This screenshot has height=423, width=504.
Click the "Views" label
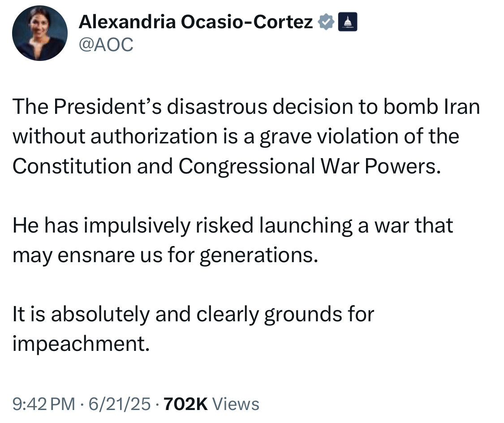(236, 404)
